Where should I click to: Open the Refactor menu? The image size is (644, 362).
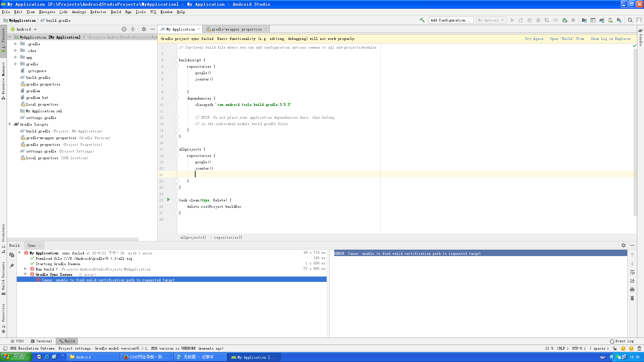(x=98, y=12)
